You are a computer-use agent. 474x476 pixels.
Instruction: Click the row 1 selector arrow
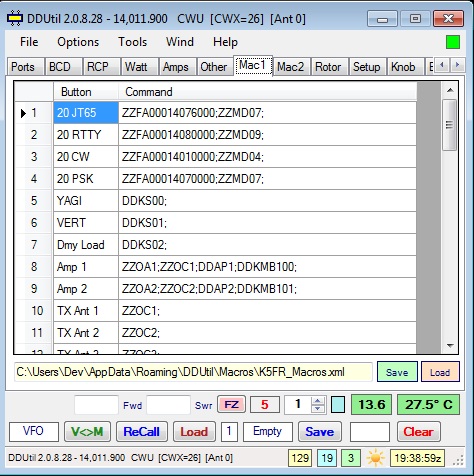(x=23, y=113)
